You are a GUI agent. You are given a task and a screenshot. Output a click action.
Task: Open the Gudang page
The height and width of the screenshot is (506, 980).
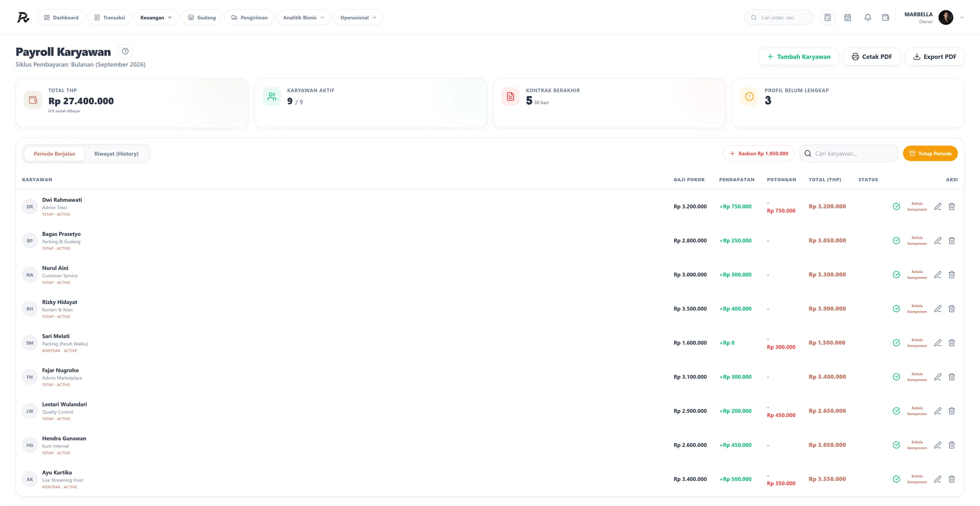pos(202,18)
